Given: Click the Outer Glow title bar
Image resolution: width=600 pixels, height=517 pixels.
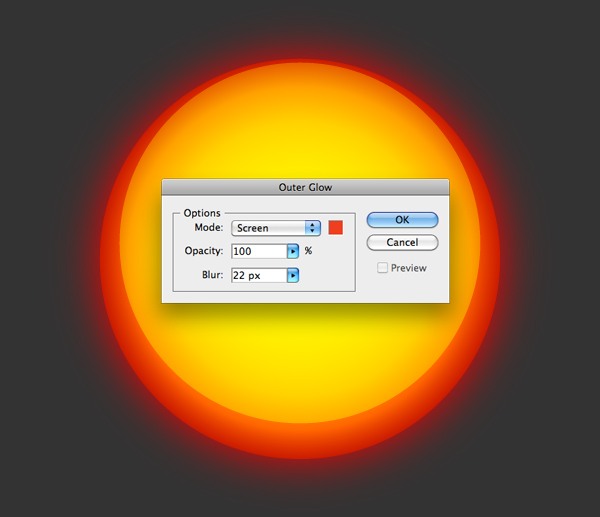Looking at the screenshot, I should 305,187.
